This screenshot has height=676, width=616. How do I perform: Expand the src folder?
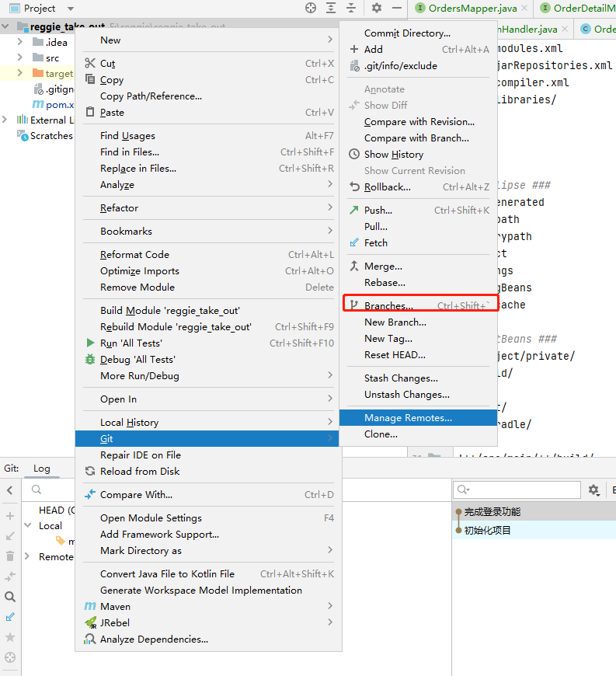(x=20, y=57)
